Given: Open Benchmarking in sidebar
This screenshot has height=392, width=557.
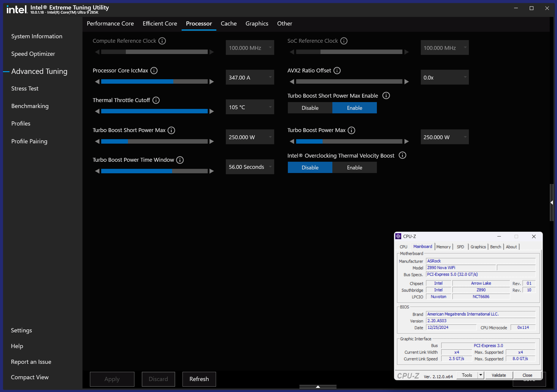Looking at the screenshot, I should [x=30, y=106].
